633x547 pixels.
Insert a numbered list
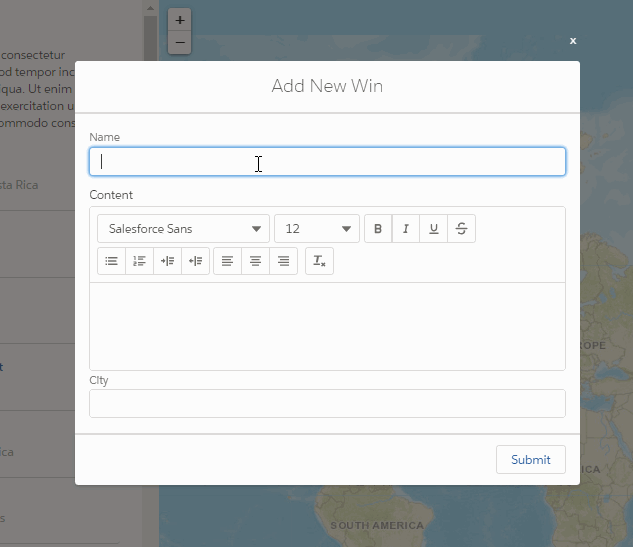pyautogui.click(x=139, y=261)
